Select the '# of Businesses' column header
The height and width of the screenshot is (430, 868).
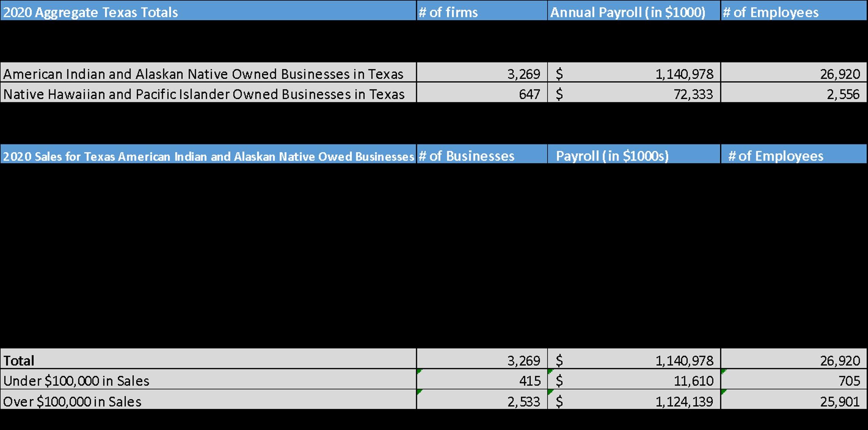[482, 154]
